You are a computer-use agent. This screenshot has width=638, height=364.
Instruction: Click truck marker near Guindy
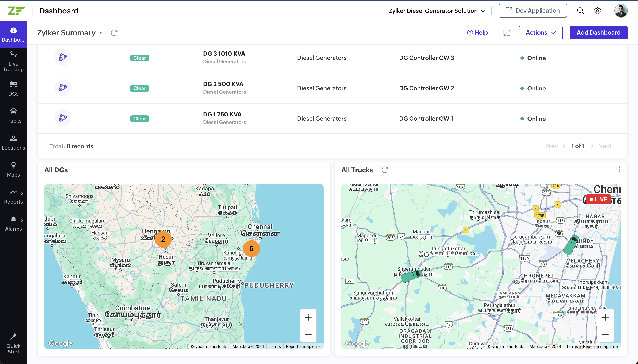point(571,245)
